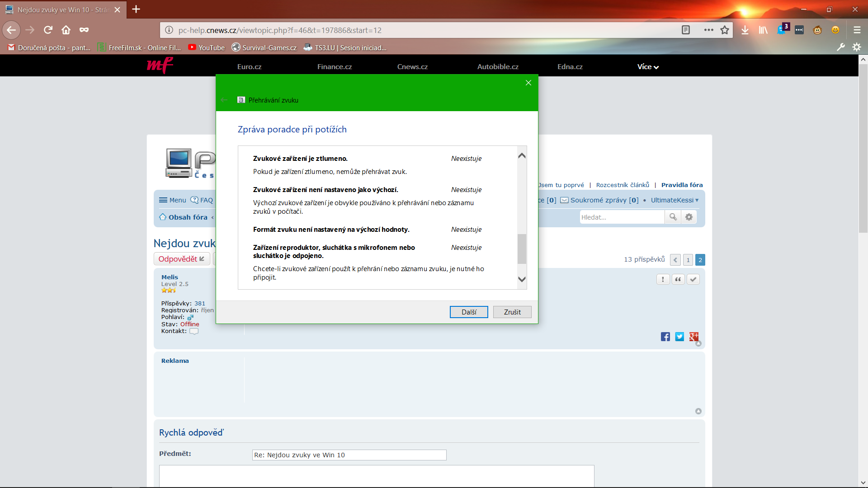Open the advanced search gear icon
Image resolution: width=868 pixels, height=488 pixels.
click(689, 217)
